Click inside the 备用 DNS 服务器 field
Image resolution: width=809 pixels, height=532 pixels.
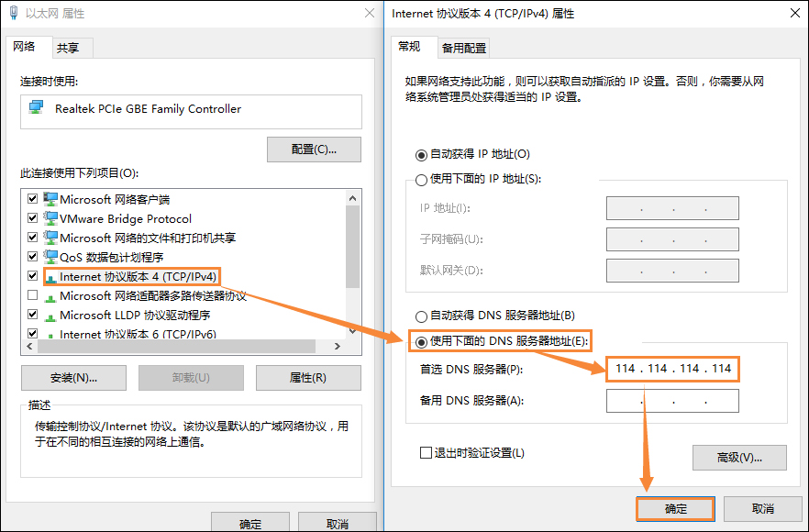pos(672,401)
